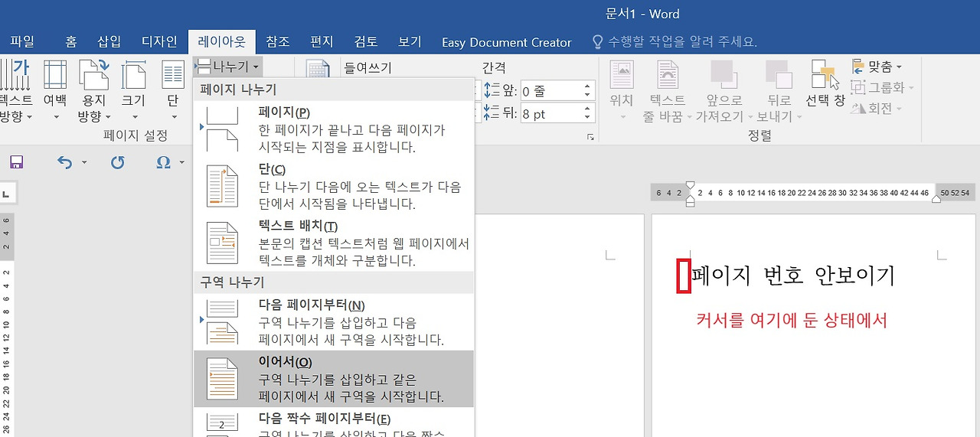The height and width of the screenshot is (437, 980).
Task: Switch to the 보기 view tab
Action: pyautogui.click(x=410, y=41)
